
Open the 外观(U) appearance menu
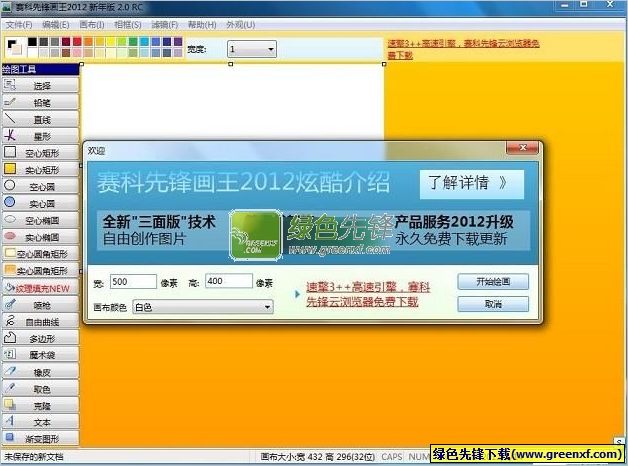pos(240,25)
